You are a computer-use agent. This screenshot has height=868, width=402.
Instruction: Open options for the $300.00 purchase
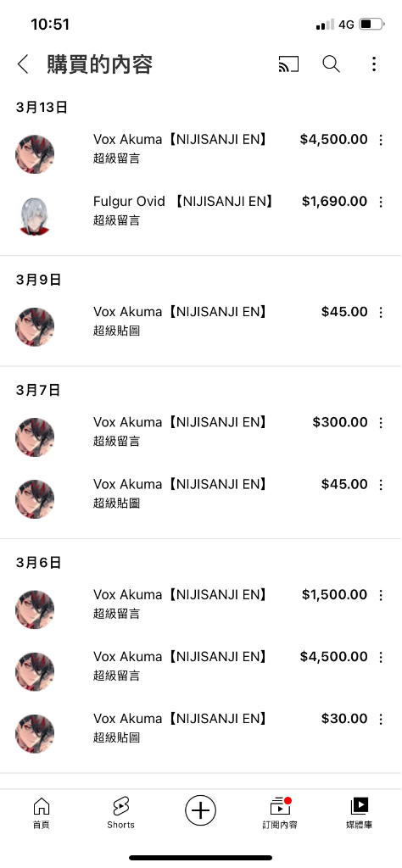point(381,423)
